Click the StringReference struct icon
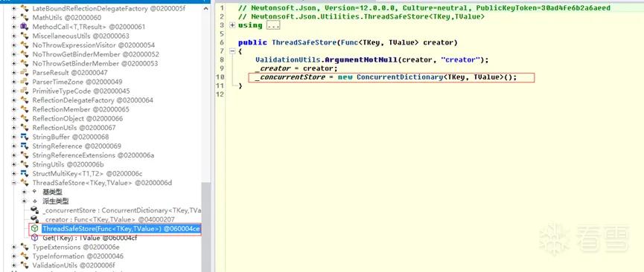 [x=25, y=146]
